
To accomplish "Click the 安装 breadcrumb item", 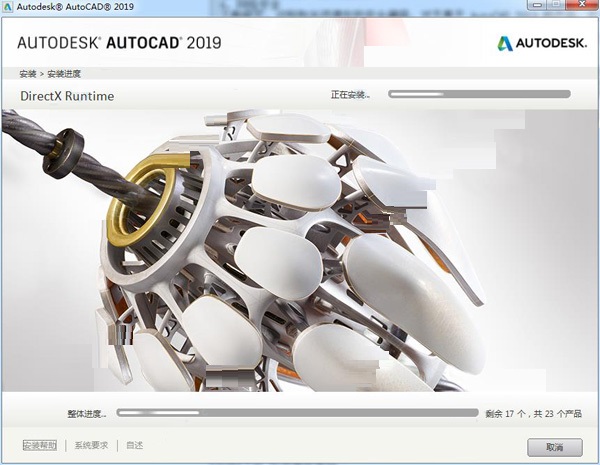I will point(26,75).
